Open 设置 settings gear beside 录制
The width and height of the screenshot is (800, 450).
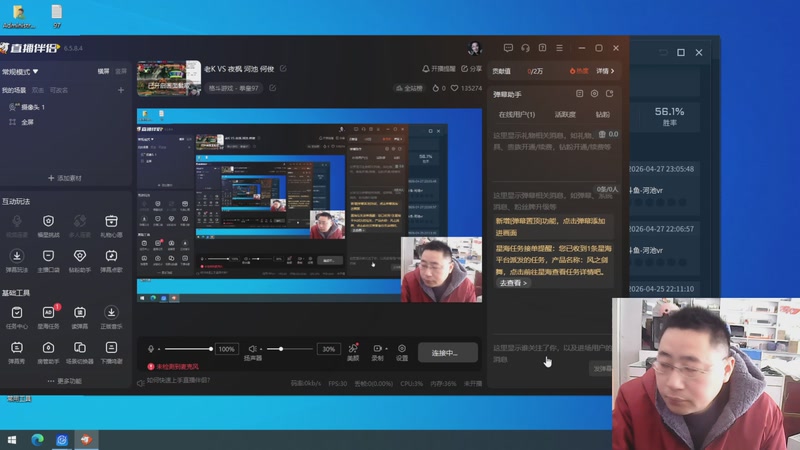coord(402,352)
